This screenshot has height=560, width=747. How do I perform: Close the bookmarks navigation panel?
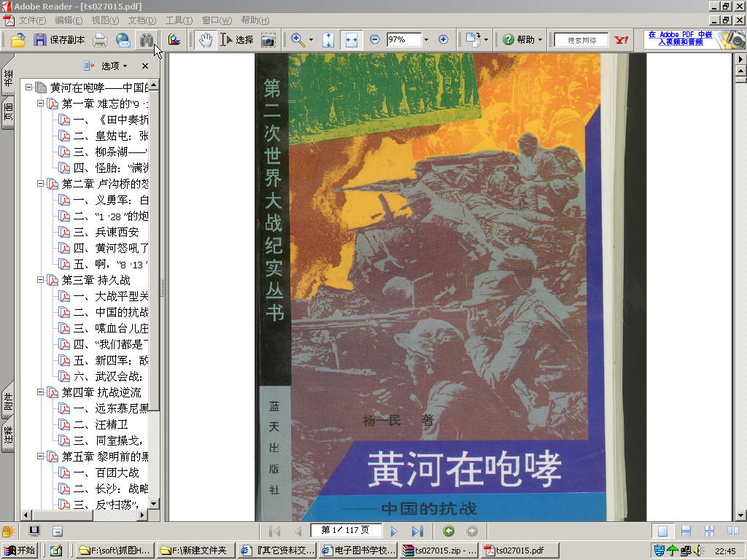pyautogui.click(x=145, y=66)
